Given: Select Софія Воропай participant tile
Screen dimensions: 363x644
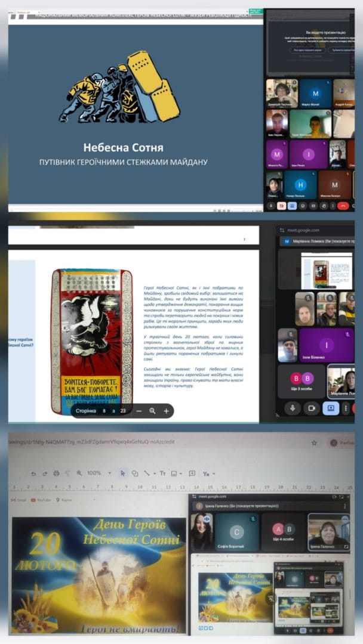Looking at the screenshot, I should click(x=236, y=532).
